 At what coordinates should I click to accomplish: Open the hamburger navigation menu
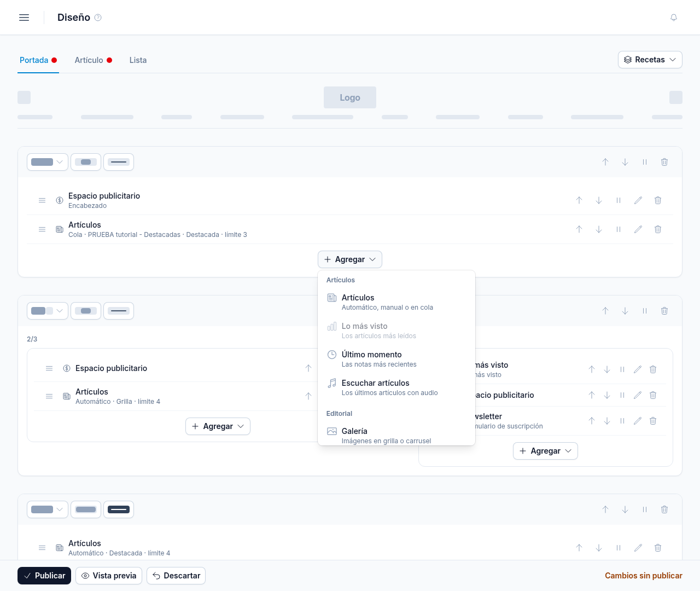pyautogui.click(x=24, y=18)
